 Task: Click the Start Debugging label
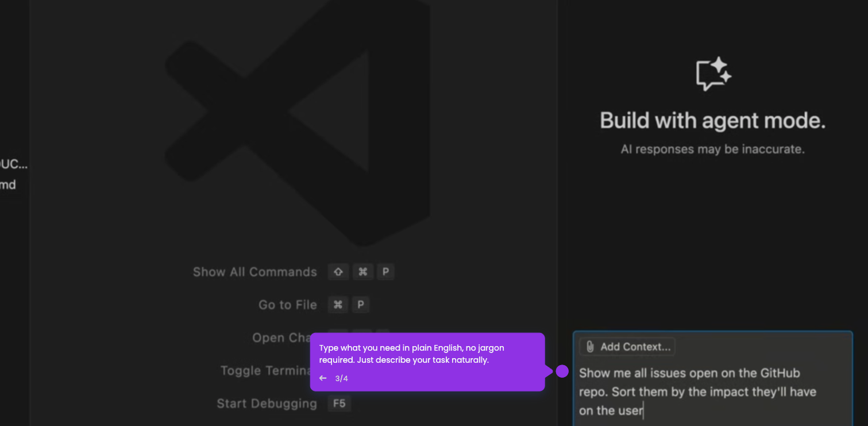pyautogui.click(x=267, y=404)
